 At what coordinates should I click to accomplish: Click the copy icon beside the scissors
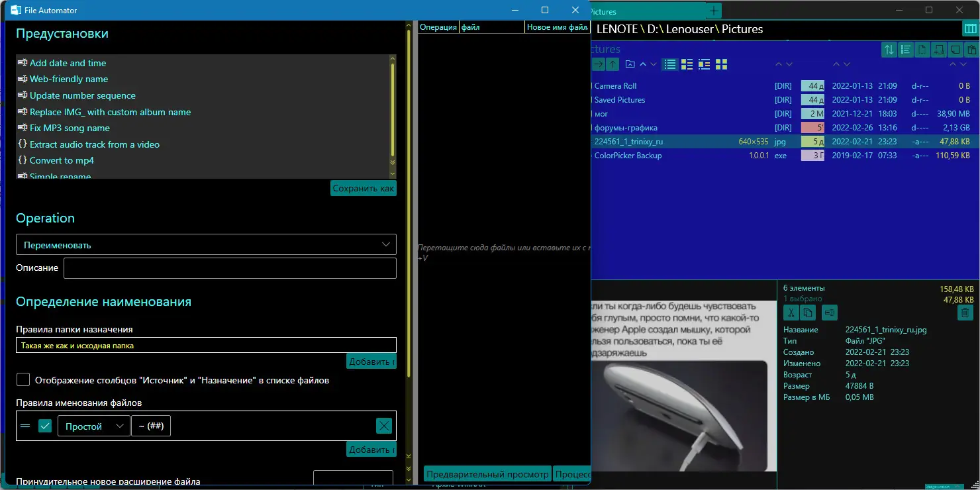click(x=808, y=313)
